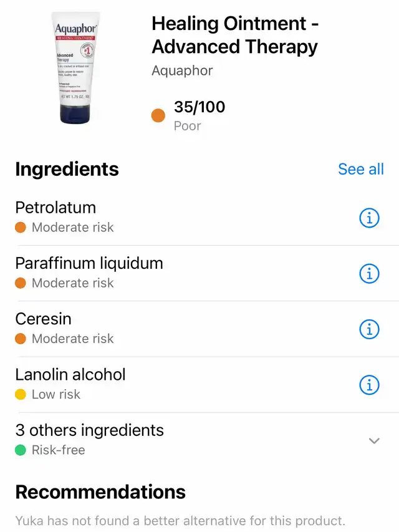Screen dimensions: 399x532
Task: Choose the Lanolin alcohol ingredient name
Action: [70, 374]
